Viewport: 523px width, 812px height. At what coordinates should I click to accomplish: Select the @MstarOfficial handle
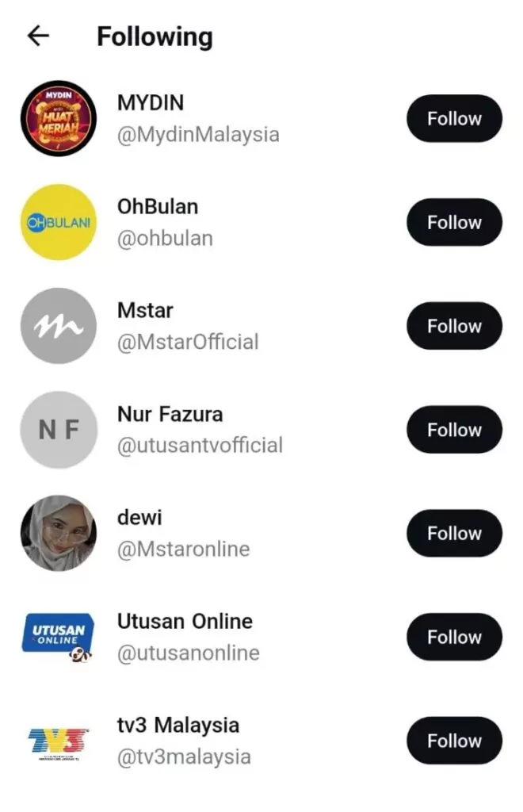188,343
